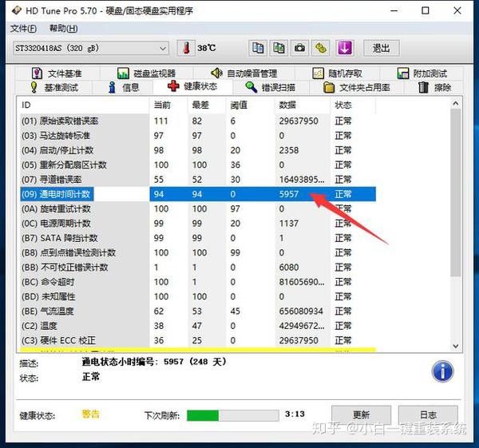Click the light bulb 基准测试 icon

coord(34,87)
